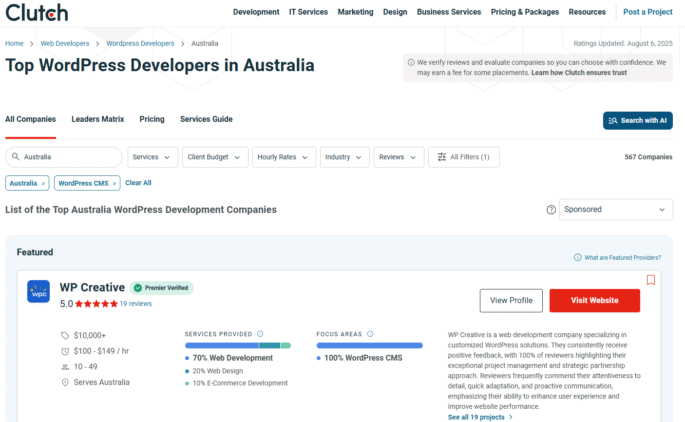Click the $100 - $149 / hr rate

pyautogui.click(x=101, y=351)
